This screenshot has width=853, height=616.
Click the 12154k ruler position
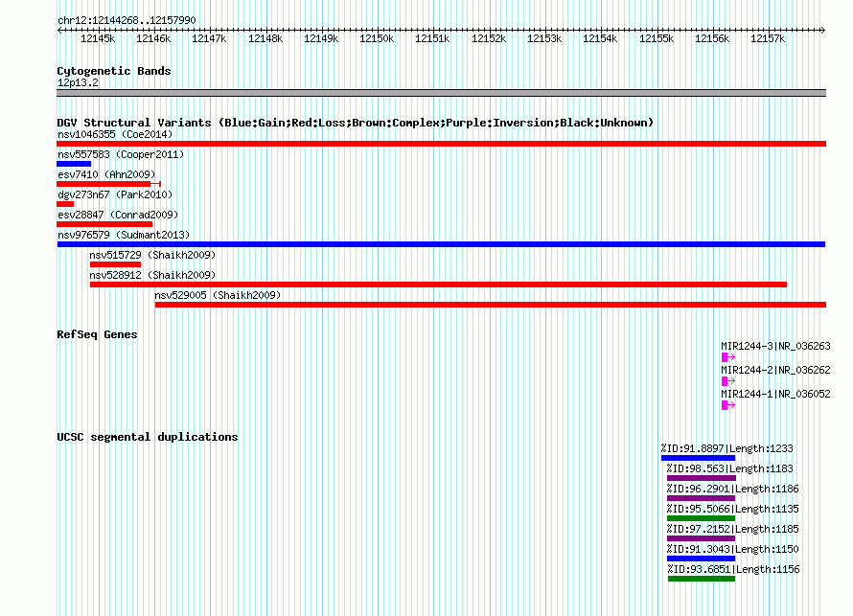point(600,38)
